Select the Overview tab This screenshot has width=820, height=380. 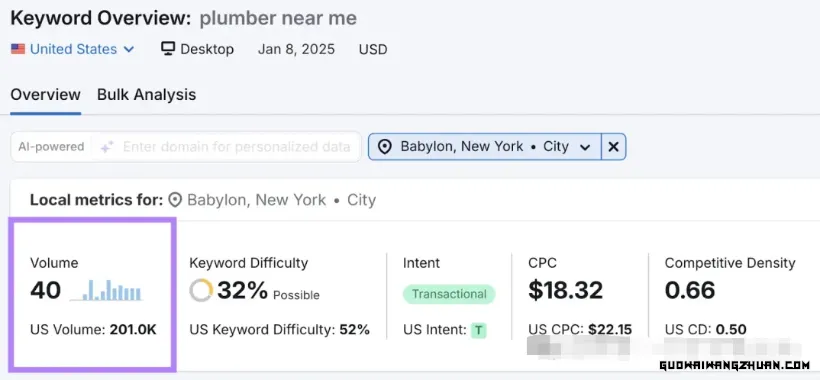45,95
